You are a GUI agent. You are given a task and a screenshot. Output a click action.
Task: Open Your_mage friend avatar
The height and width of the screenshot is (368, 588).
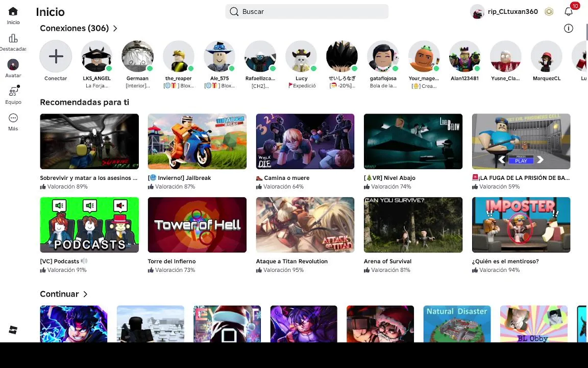coord(424,56)
